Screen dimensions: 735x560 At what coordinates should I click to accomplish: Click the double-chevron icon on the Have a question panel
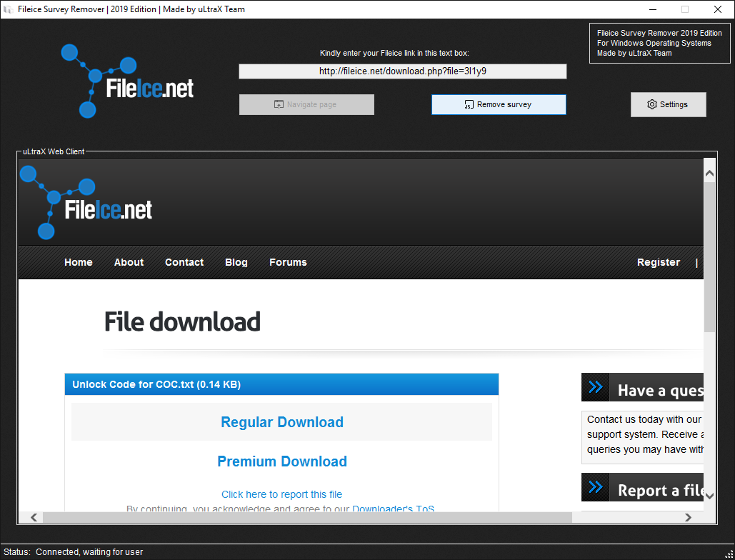click(x=595, y=386)
